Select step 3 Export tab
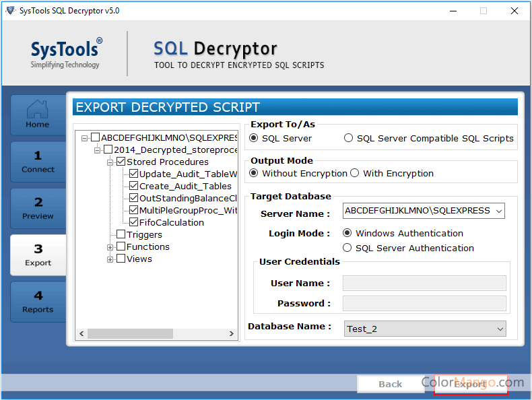Screen dimensions: 532x400 38,255
